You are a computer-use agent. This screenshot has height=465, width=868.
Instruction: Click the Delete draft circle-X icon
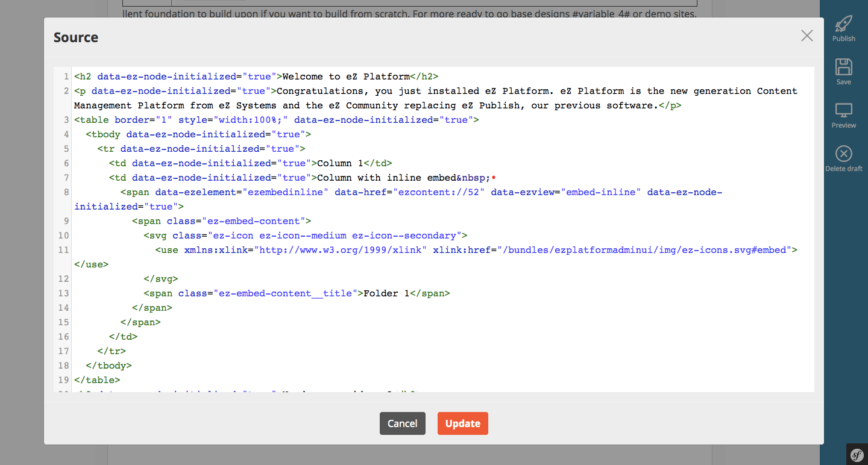pos(844,154)
